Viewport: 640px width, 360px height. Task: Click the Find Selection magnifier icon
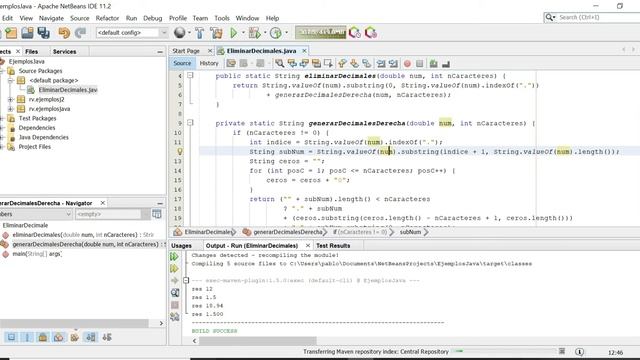pos(280,63)
